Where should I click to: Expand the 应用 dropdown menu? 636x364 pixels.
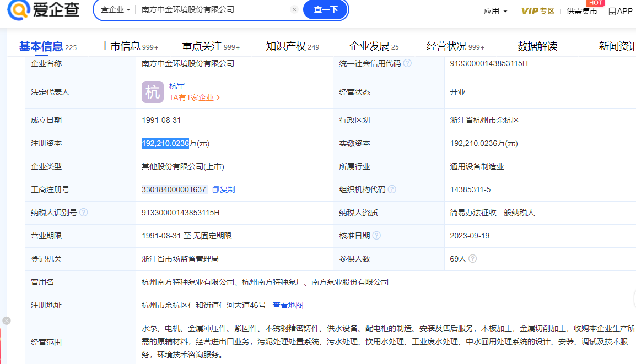tap(495, 12)
